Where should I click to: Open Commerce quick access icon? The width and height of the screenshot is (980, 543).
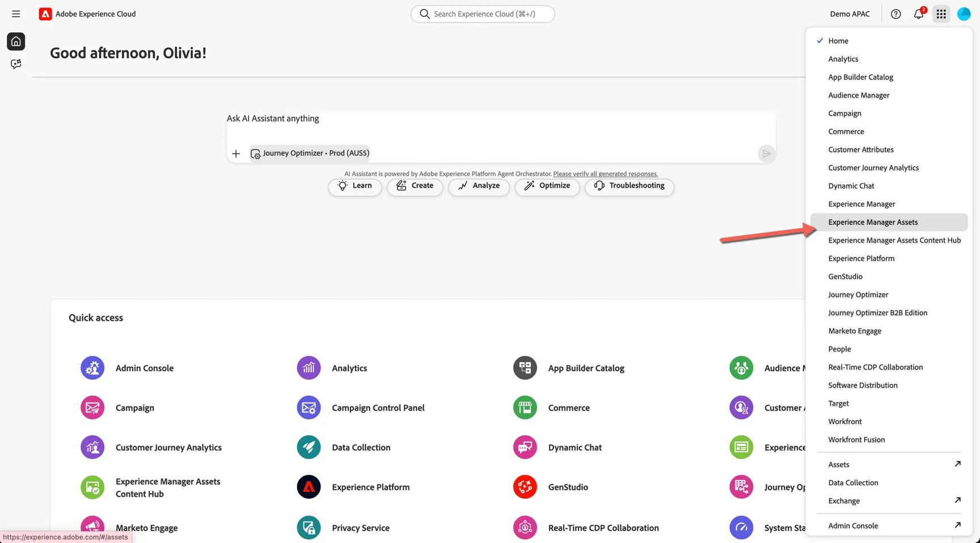tap(525, 408)
